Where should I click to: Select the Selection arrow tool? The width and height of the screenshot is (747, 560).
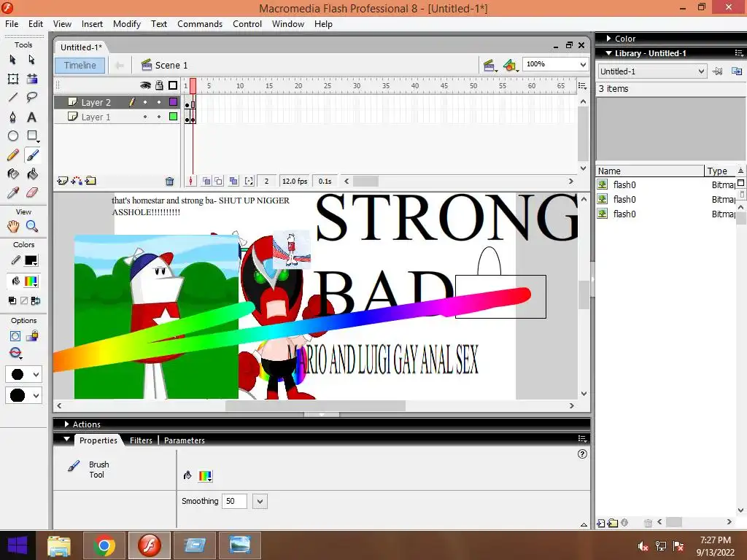13,60
